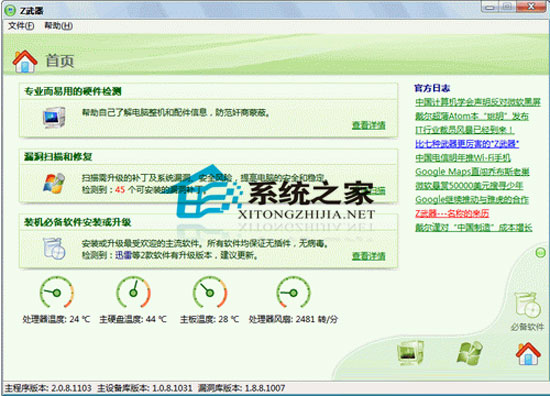Click the 主硬盘温度: 44 ℃ reading

pos(133,319)
